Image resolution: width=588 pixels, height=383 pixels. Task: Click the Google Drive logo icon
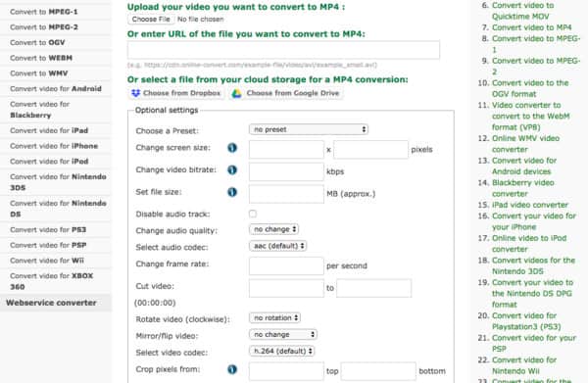(236, 93)
